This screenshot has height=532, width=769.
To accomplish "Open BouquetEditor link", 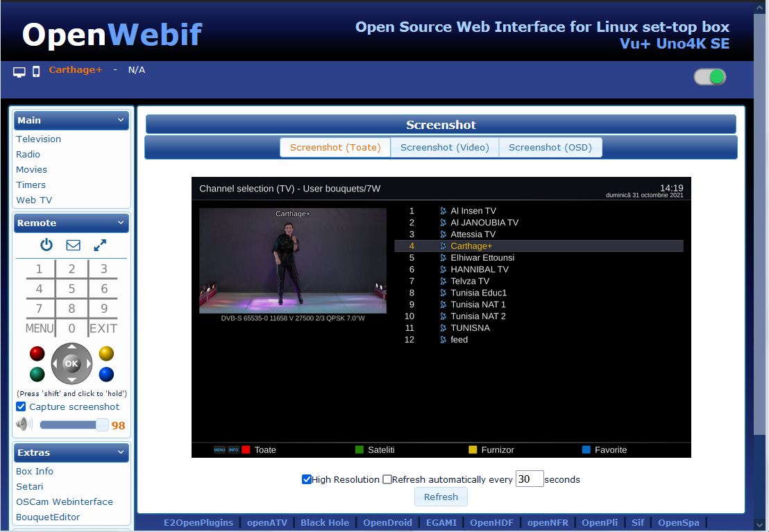I will [x=48, y=517].
